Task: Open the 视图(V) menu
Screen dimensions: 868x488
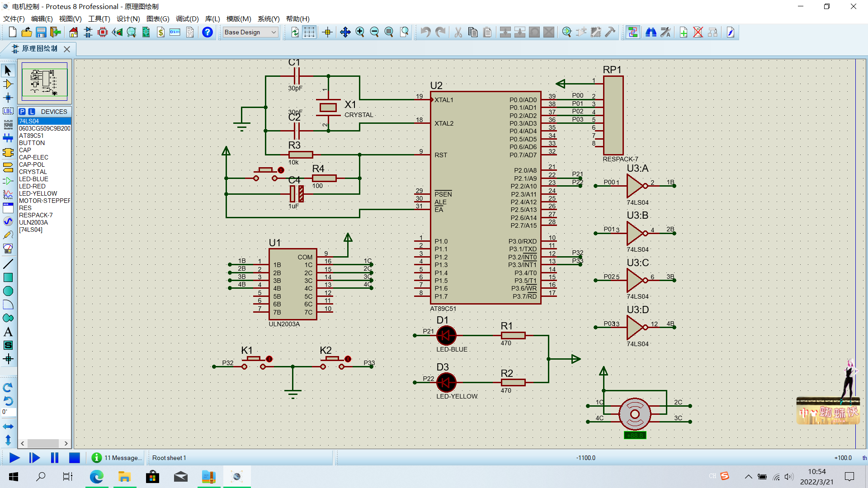Action: point(70,19)
